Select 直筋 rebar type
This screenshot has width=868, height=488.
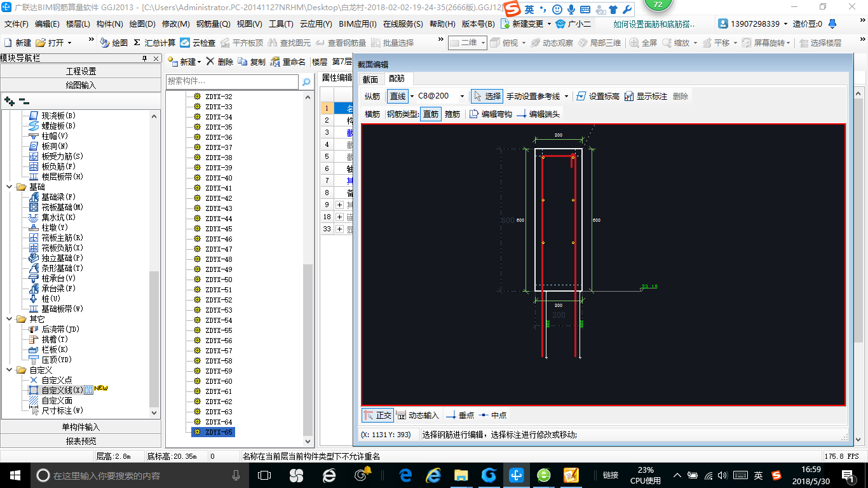pos(431,114)
